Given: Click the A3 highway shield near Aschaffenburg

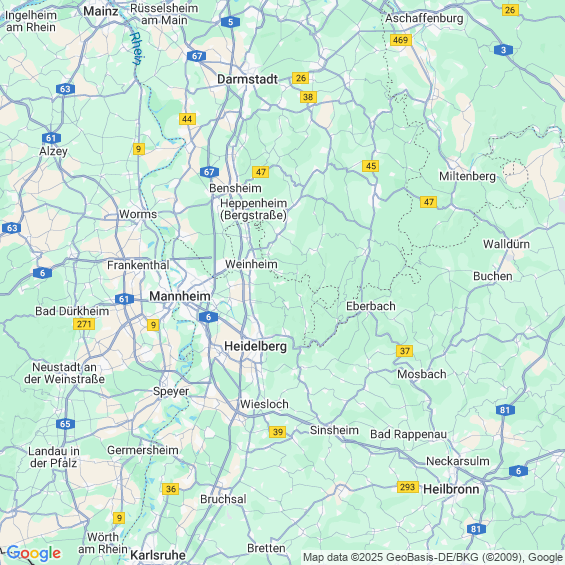Looking at the screenshot, I should (x=503, y=50).
